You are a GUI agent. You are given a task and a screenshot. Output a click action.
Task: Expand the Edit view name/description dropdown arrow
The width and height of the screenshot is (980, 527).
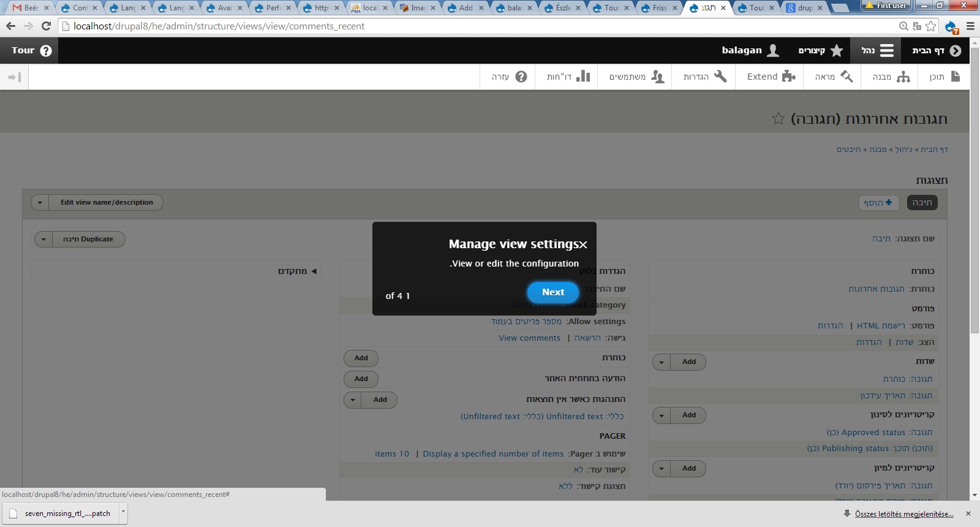[40, 202]
